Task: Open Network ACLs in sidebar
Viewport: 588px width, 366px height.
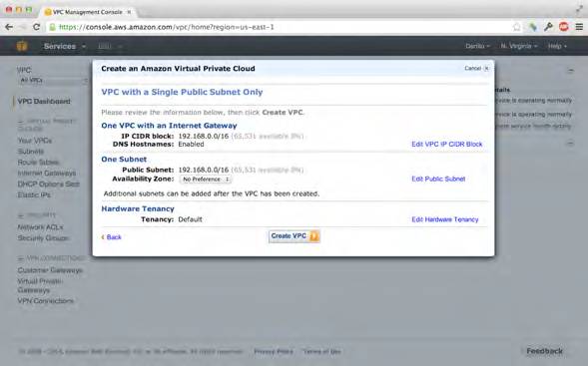Action: 40,227
